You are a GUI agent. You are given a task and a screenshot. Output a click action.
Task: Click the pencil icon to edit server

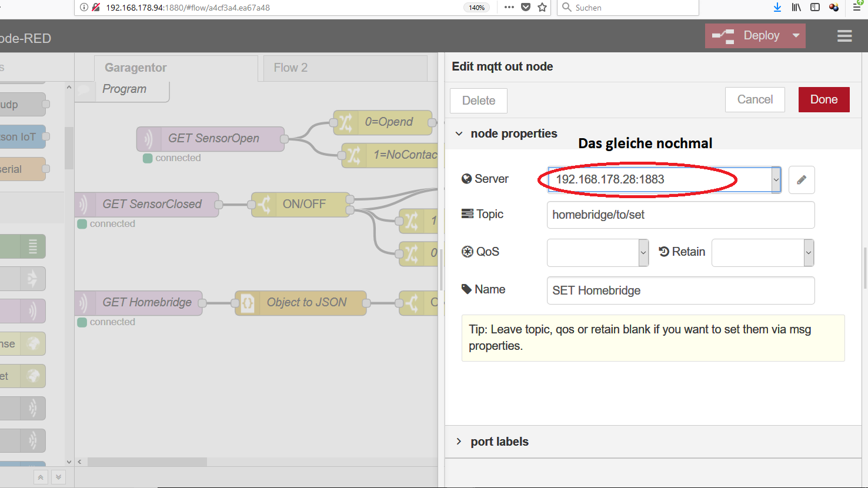click(801, 180)
